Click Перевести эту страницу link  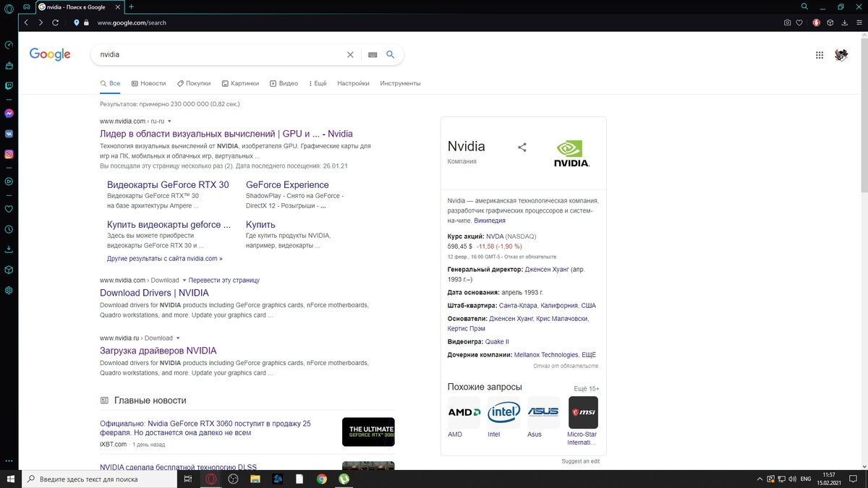click(x=224, y=281)
